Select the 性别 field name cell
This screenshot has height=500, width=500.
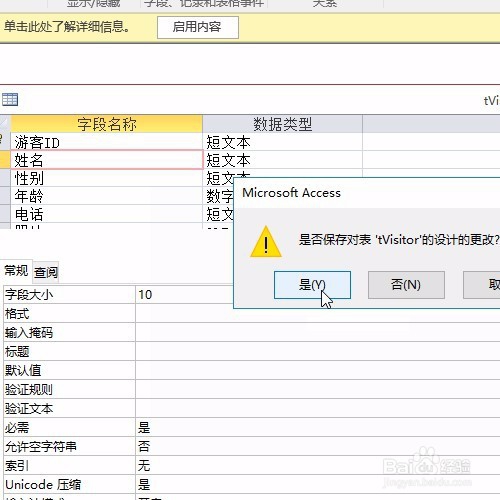[x=107, y=178]
